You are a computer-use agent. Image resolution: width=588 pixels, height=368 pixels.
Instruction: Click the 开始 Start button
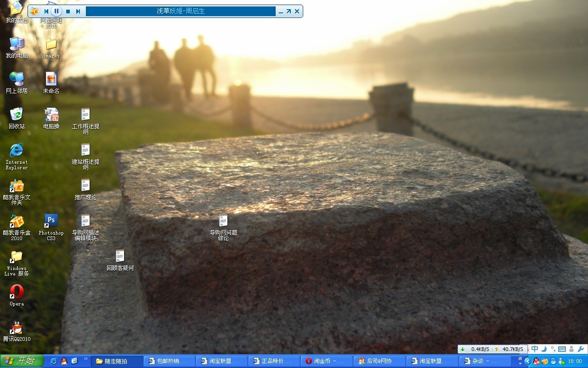tap(22, 361)
